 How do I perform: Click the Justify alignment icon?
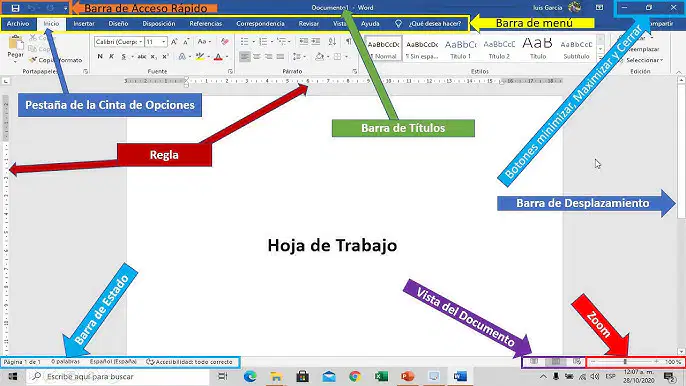tap(280, 57)
